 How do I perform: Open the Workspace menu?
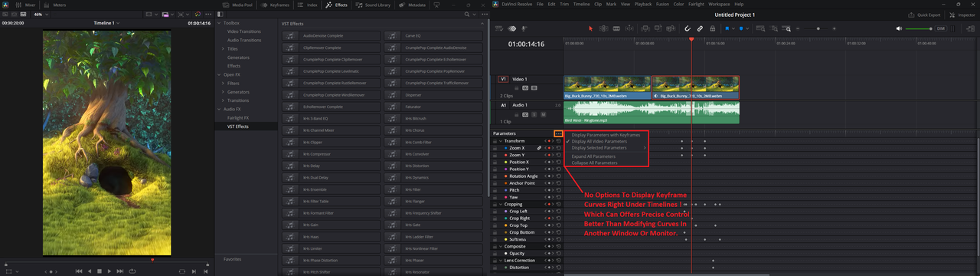(719, 4)
